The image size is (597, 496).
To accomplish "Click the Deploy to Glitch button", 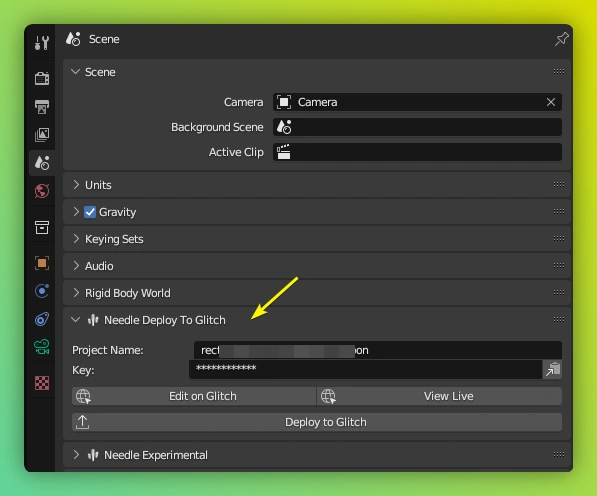I will pos(317,422).
